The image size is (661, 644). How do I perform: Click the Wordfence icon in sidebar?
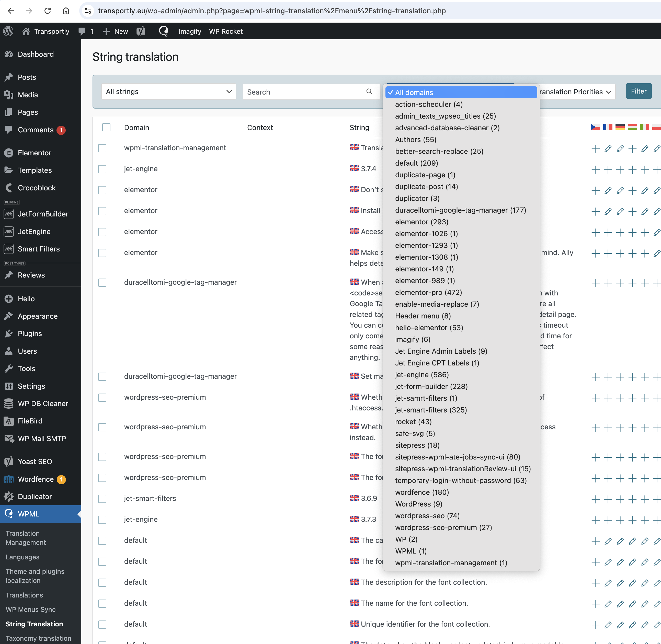click(x=9, y=479)
